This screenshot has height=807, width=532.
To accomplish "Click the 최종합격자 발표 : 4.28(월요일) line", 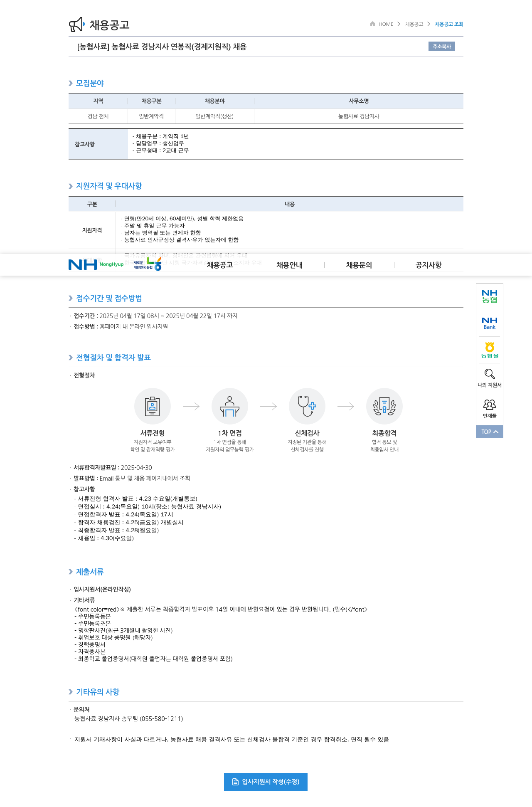I will 116,531.
